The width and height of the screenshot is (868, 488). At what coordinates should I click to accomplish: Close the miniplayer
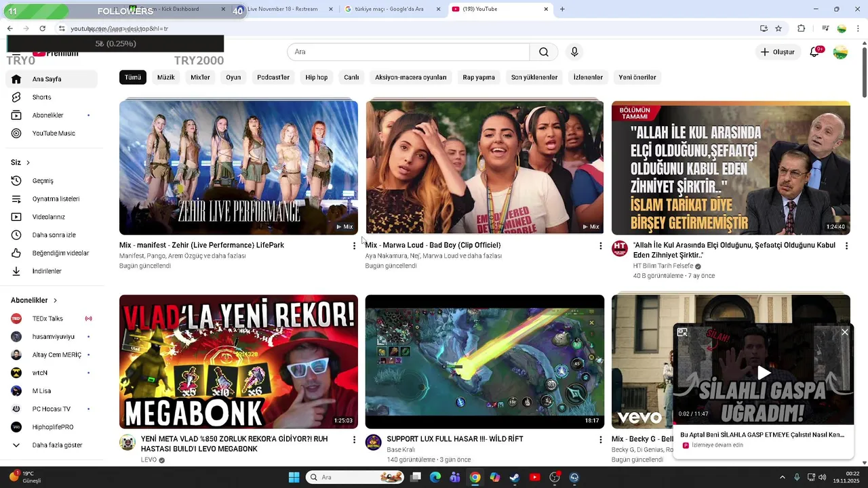click(844, 332)
